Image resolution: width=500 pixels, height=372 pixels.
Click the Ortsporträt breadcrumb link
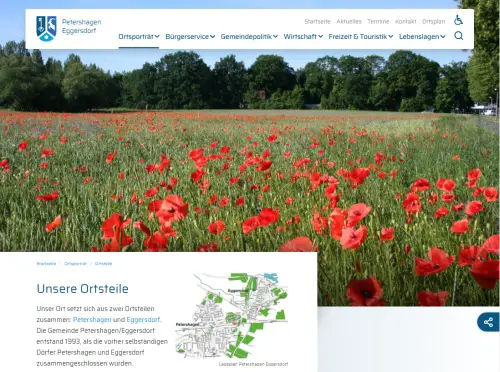tap(75, 264)
